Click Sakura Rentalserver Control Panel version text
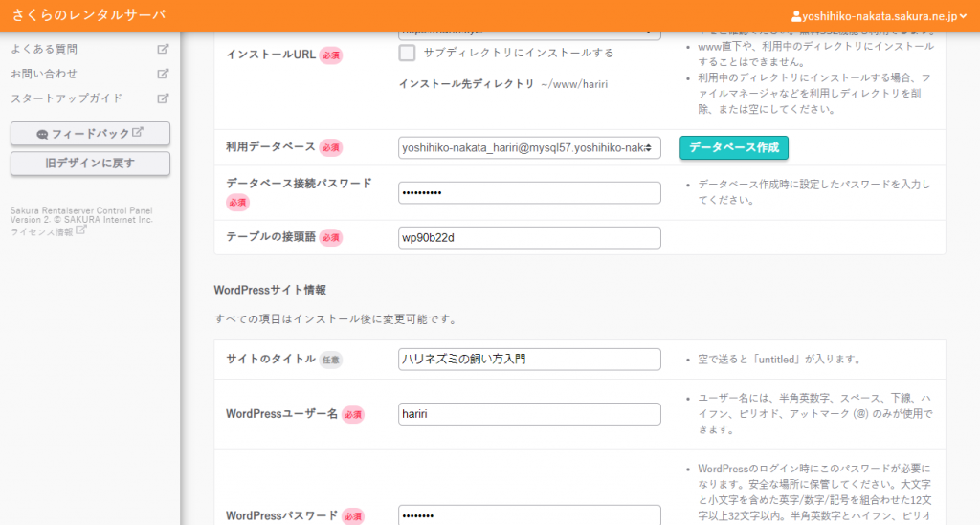This screenshot has height=525, width=980. click(81, 215)
